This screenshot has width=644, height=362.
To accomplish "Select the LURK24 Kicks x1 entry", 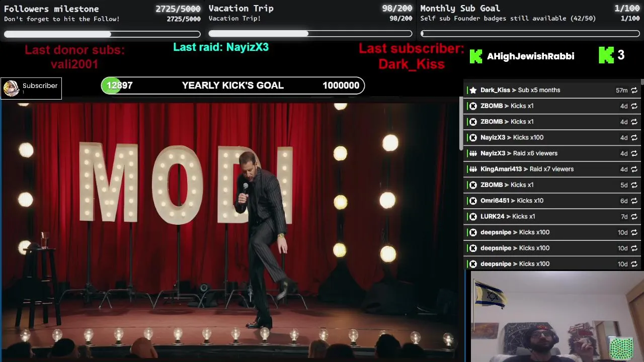I will (x=552, y=216).
